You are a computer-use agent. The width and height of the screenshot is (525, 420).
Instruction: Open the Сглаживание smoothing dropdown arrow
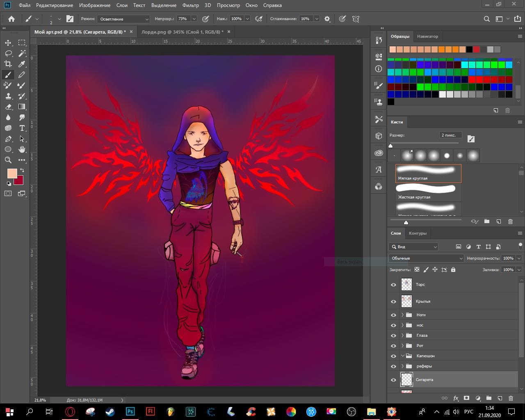(317, 19)
